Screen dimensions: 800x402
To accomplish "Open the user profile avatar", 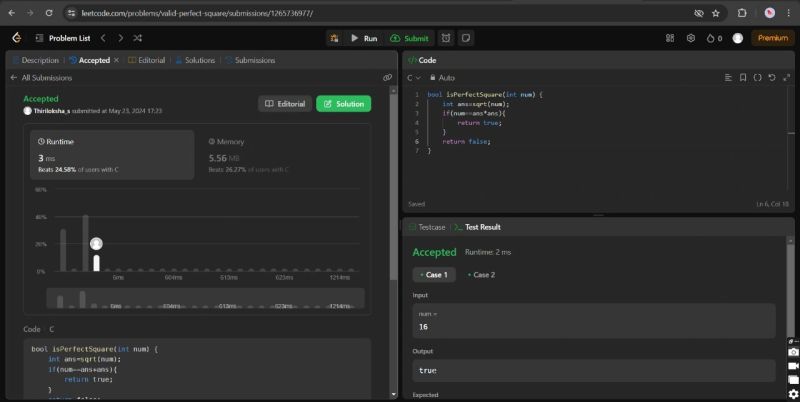I will [x=738, y=38].
